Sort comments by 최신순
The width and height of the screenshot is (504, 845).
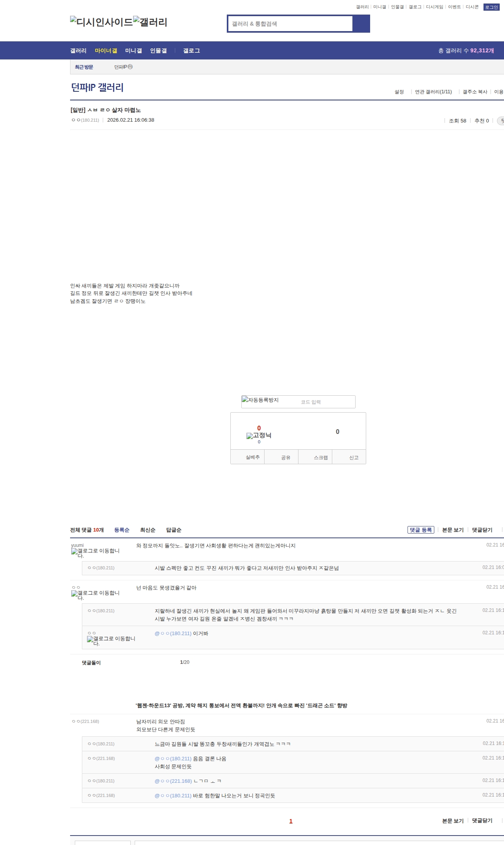pos(148,530)
